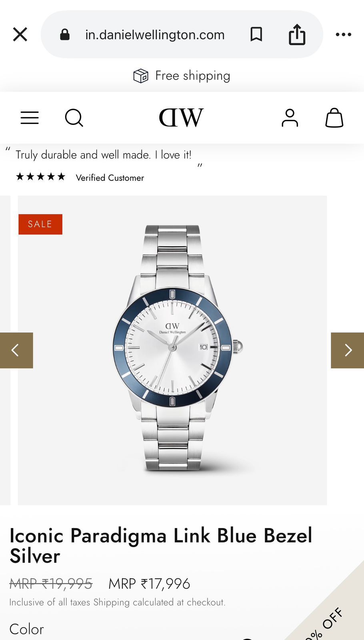Open the three-dot browser options menu
The width and height of the screenshot is (364, 640).
click(x=343, y=34)
